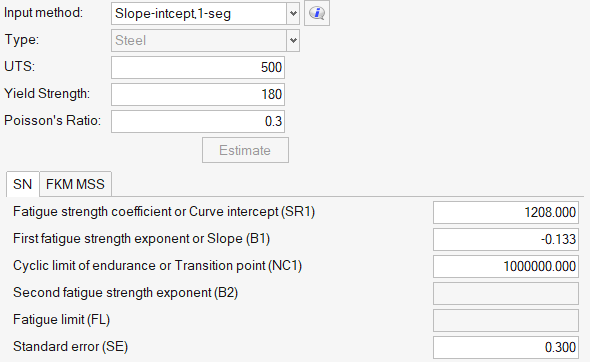Click the Standard error (SE) label text
This screenshot has height=362, width=590.
[70, 347]
